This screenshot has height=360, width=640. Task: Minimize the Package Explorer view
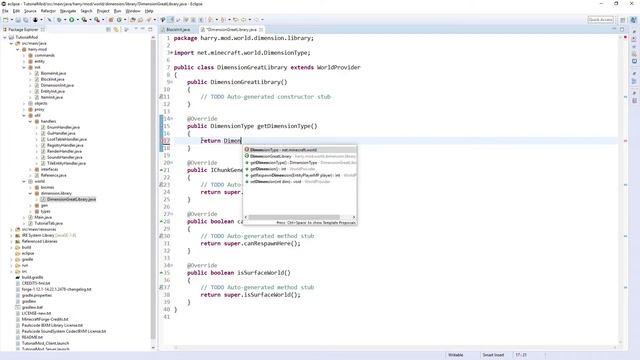(142, 29)
